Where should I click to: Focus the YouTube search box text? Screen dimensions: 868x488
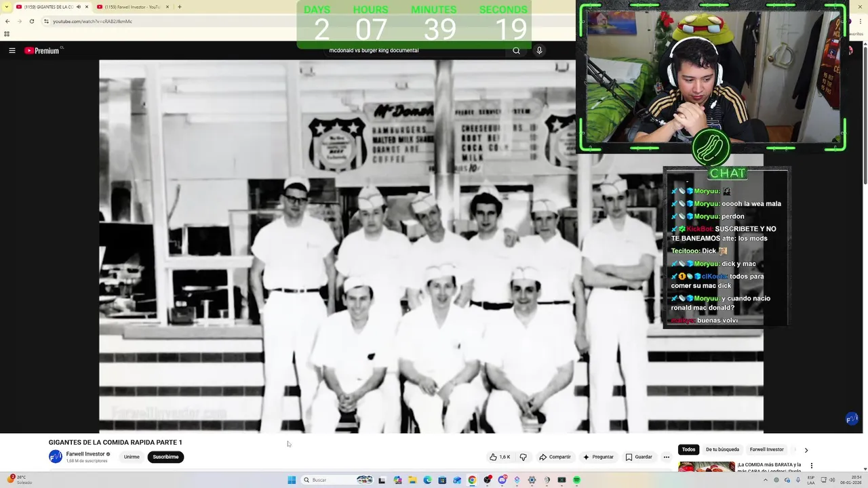pos(415,50)
